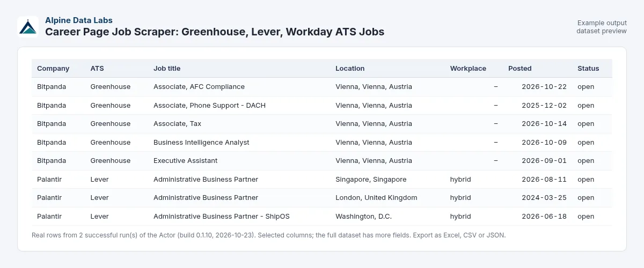Click hybrid in the ShipOS row
644x268 pixels.
(x=460, y=217)
